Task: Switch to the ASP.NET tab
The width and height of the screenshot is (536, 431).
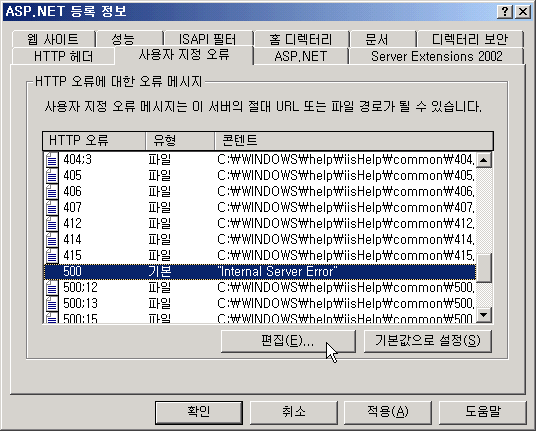Action: (x=300, y=56)
